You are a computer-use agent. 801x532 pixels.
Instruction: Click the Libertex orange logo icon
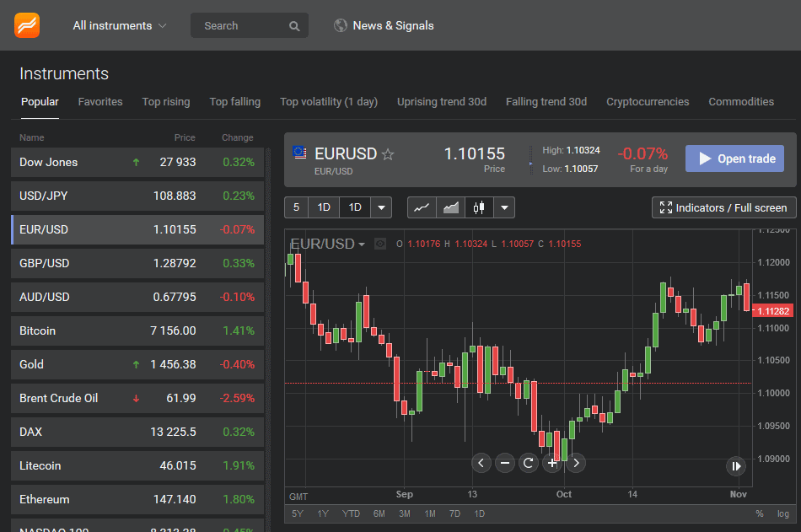pyautogui.click(x=27, y=25)
